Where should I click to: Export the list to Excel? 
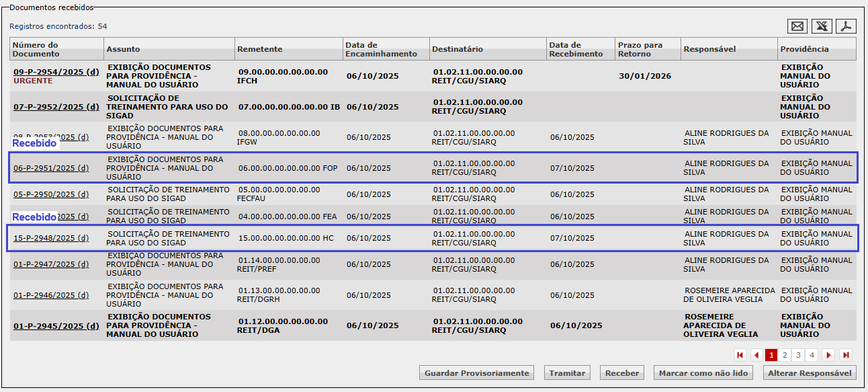tap(822, 26)
